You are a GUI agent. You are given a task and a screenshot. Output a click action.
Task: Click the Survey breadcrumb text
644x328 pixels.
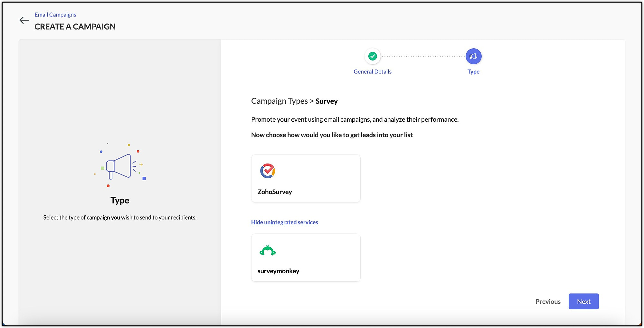click(x=327, y=101)
